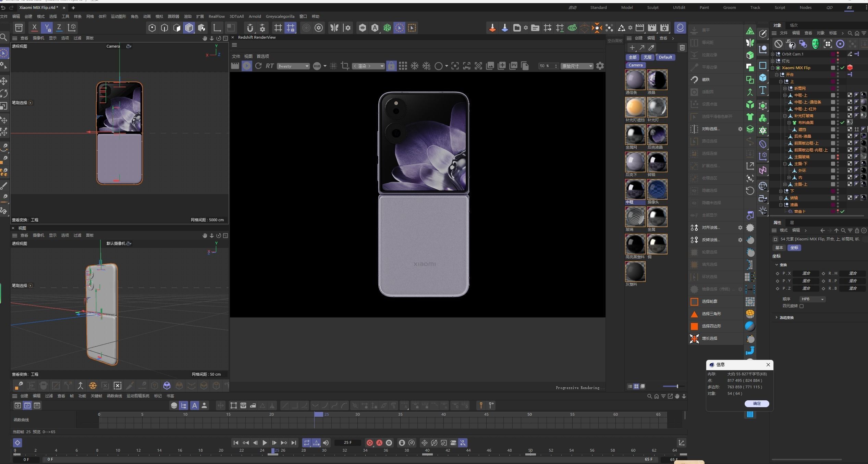Click the 基本 attribute tab button
The width and height of the screenshot is (868, 464).
779,248
